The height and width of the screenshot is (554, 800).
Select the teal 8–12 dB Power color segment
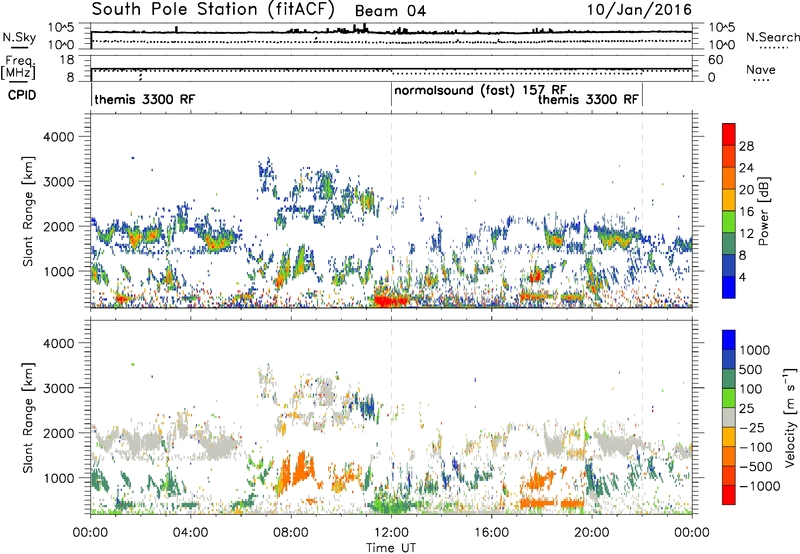[x=729, y=243]
